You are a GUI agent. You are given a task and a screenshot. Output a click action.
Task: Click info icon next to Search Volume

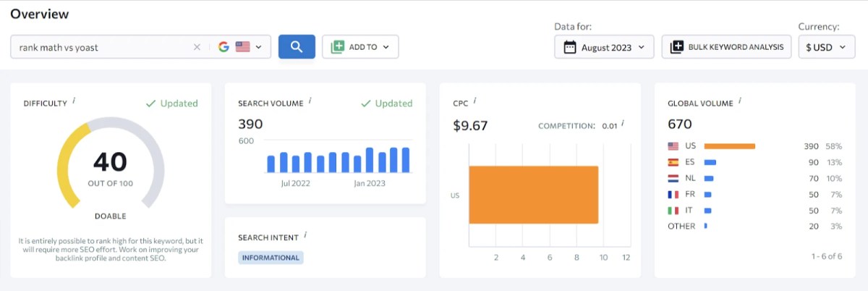310,101
